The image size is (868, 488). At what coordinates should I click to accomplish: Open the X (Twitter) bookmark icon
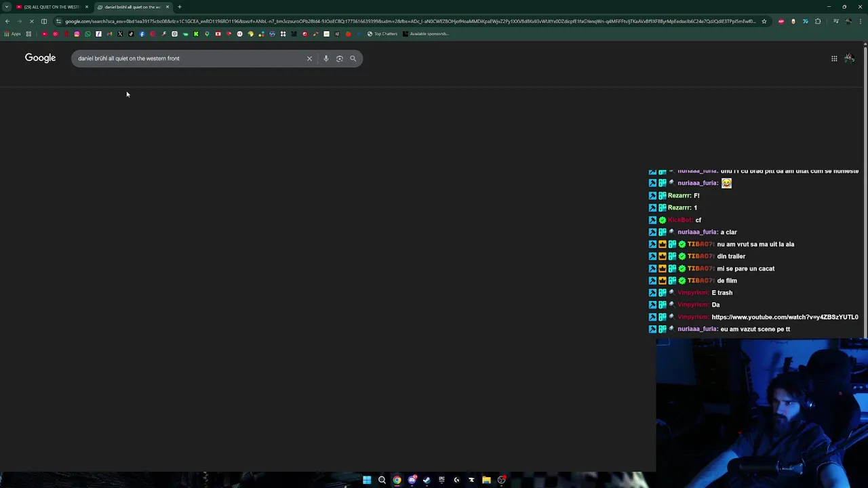point(120,34)
